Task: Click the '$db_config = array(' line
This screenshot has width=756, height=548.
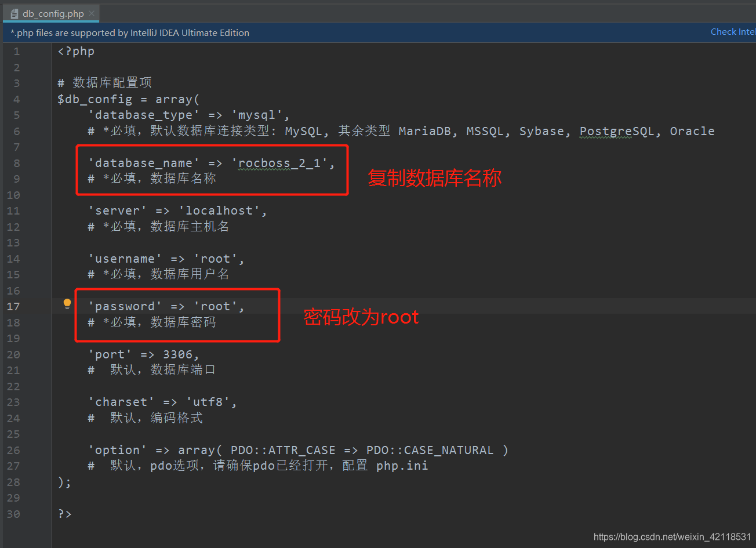Action: tap(129, 99)
